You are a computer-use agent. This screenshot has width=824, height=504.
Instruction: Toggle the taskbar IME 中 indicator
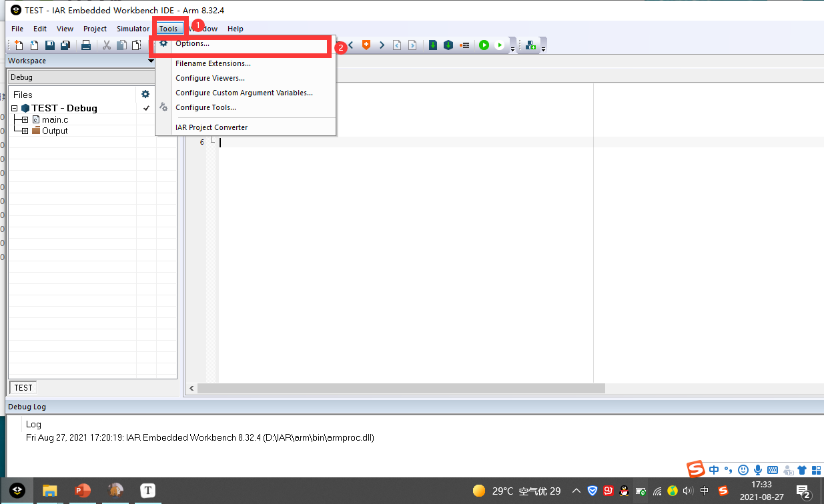705,491
